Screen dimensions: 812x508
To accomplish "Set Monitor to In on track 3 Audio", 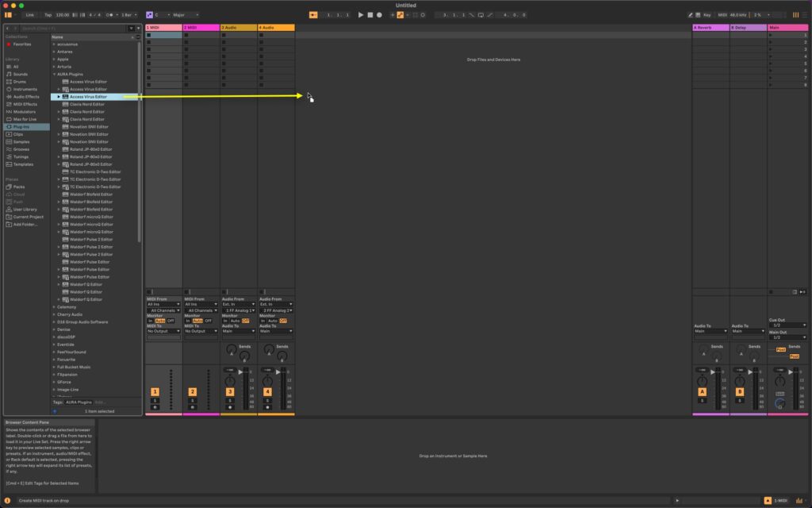I will click(225, 321).
